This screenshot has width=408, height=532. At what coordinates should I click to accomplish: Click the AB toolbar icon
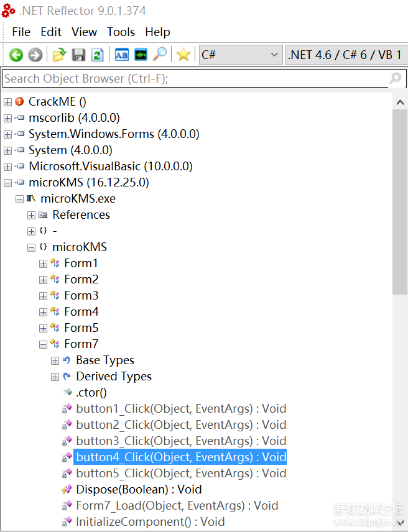point(121,55)
